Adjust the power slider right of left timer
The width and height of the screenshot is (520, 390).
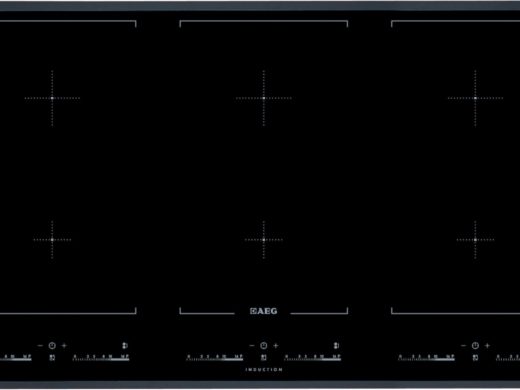[x=101, y=357]
